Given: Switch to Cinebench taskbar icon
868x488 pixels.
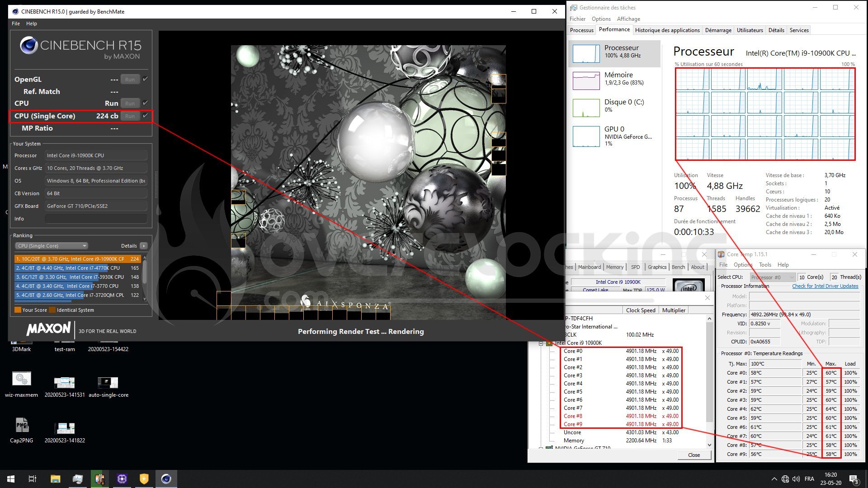Looking at the screenshot, I should (166, 479).
